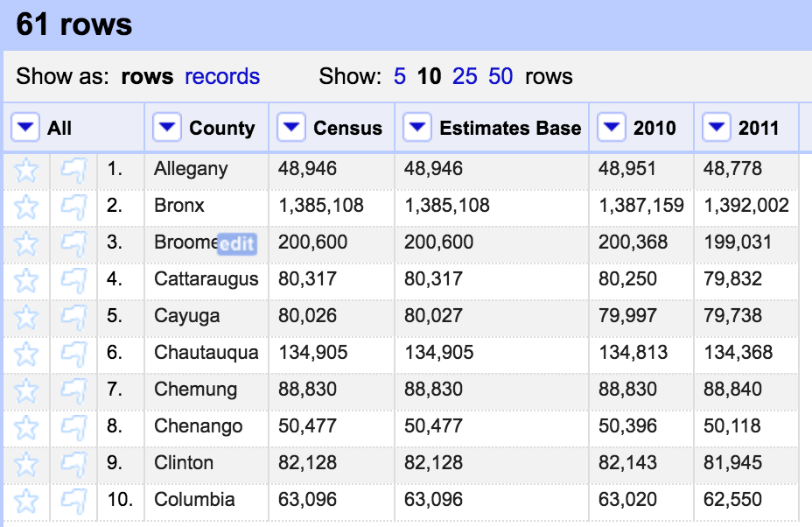The width and height of the screenshot is (812, 527).
Task: Star the Cayuga row
Action: click(27, 317)
